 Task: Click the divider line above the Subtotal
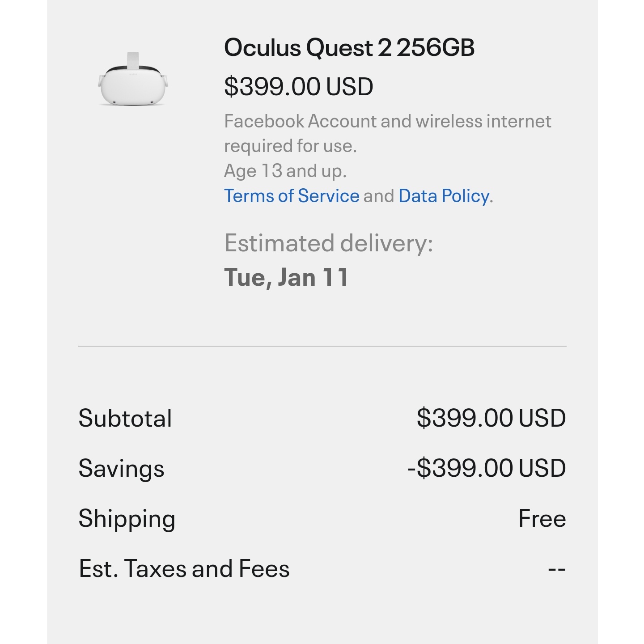click(x=322, y=346)
